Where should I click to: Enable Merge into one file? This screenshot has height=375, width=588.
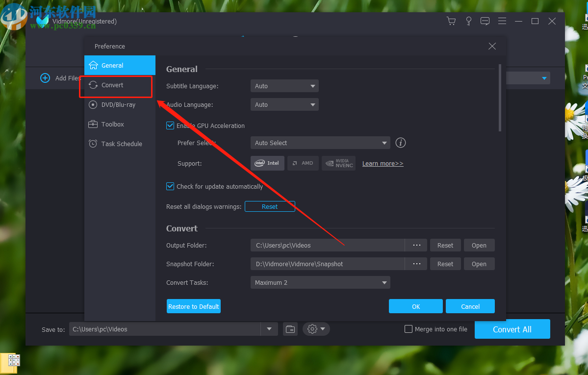tap(409, 329)
